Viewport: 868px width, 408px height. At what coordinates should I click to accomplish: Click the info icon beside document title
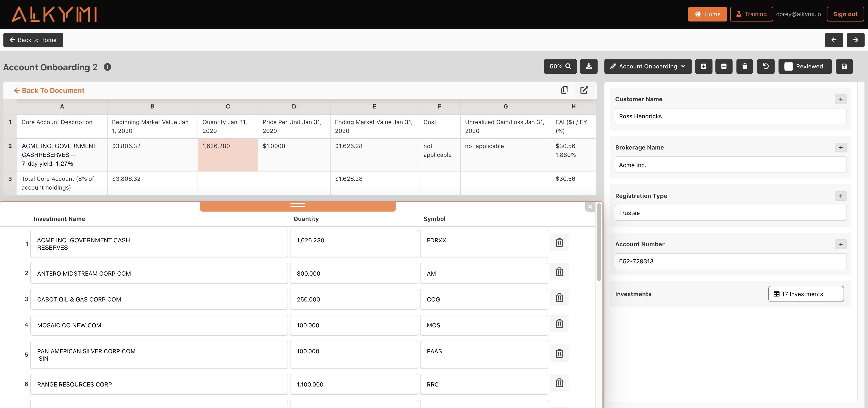[108, 67]
